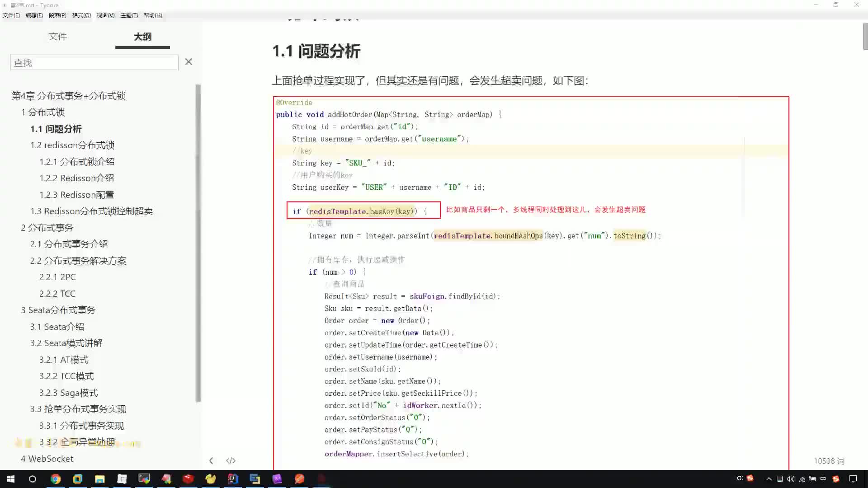Open the white notepad app in taskbar
The image size is (868, 488).
pyautogui.click(x=122, y=479)
